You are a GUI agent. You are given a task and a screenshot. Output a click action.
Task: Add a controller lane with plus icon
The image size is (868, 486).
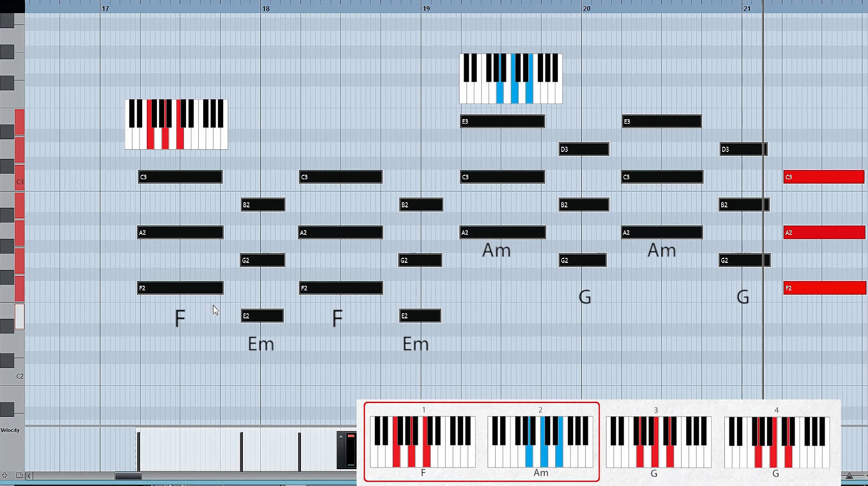5,475
